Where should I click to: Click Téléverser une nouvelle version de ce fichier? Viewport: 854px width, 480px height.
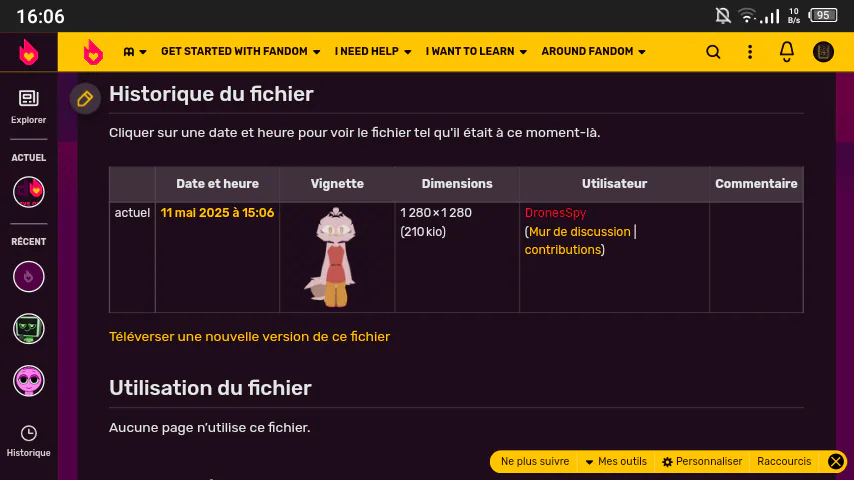click(249, 337)
